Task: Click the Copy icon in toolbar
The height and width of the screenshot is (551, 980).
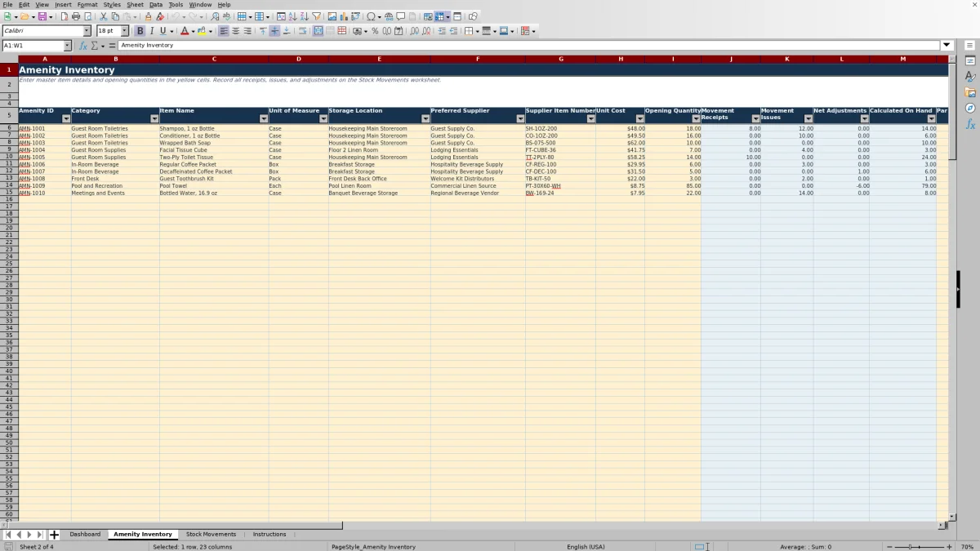Action: click(x=115, y=16)
